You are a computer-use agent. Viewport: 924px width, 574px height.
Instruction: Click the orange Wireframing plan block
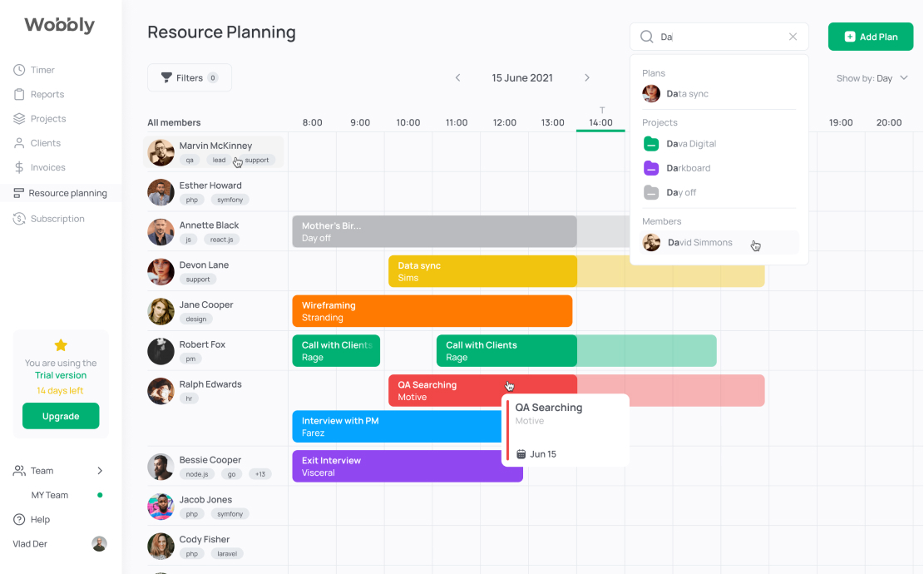(432, 311)
